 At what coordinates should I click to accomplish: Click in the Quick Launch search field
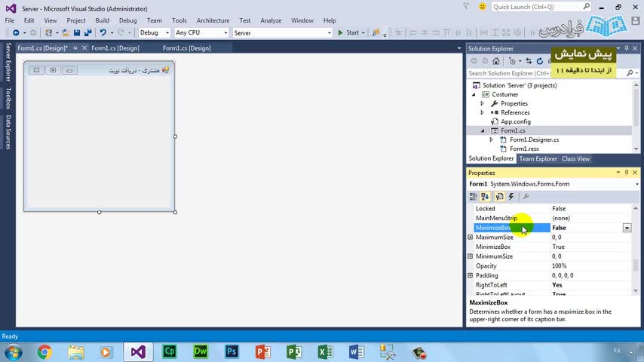537,7
